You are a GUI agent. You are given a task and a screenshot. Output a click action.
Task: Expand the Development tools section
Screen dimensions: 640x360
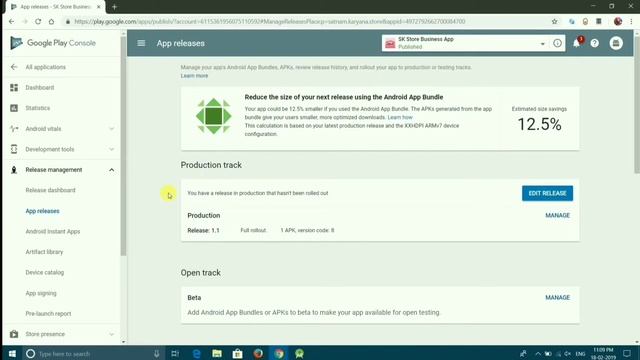[x=111, y=149]
